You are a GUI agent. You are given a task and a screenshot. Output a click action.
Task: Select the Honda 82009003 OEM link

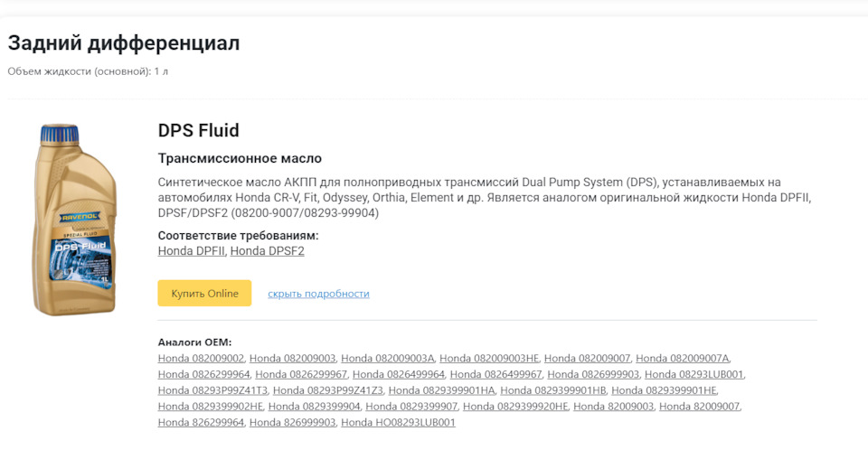[614, 407]
